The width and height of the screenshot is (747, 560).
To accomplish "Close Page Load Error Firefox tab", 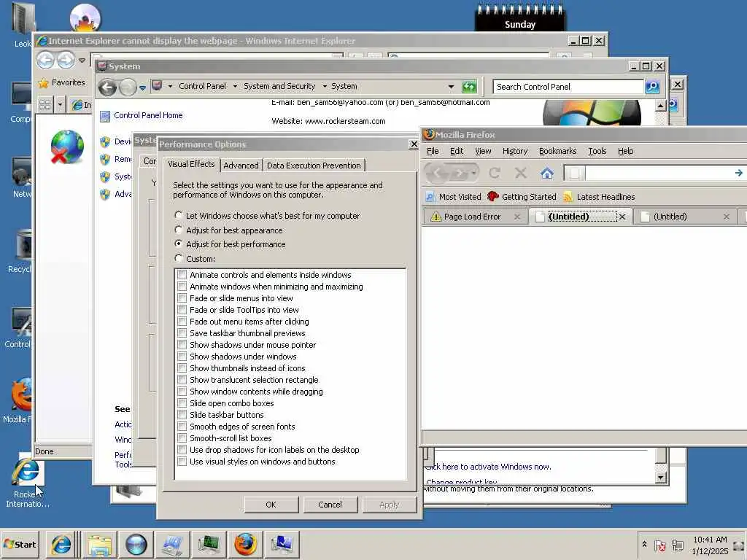I will coord(517,217).
